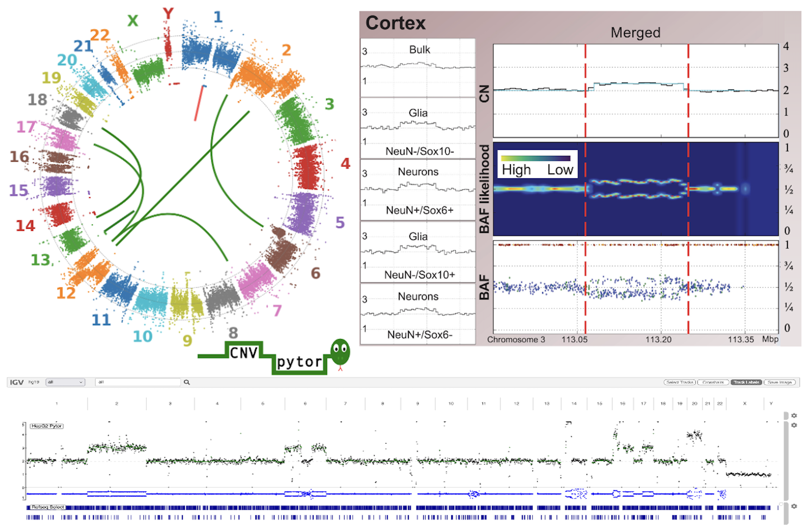Select chromosome 2 in the genome ruler

pyautogui.click(x=117, y=404)
